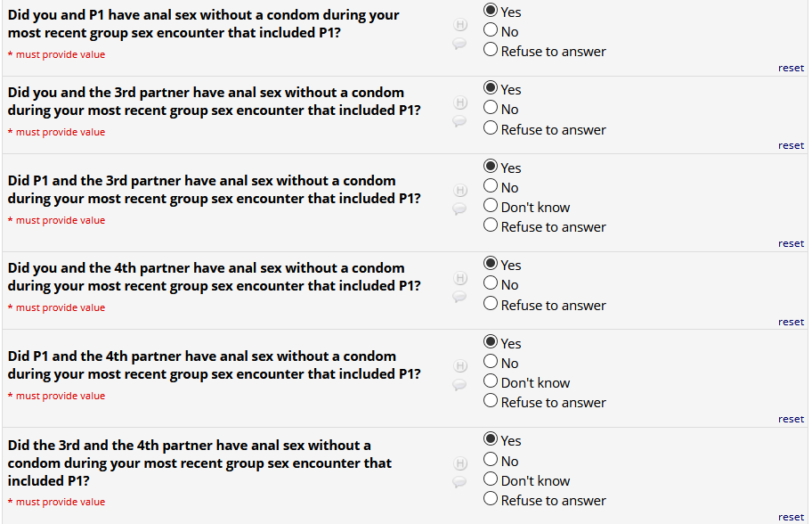The width and height of the screenshot is (812, 524).
Task: Reset the you and P1 question answer
Action: pyautogui.click(x=791, y=68)
